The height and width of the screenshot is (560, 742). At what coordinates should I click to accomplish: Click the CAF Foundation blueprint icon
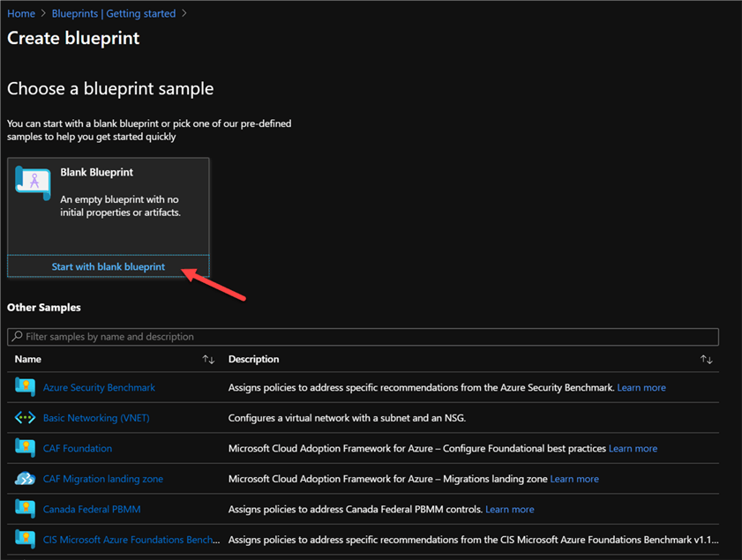coord(25,448)
